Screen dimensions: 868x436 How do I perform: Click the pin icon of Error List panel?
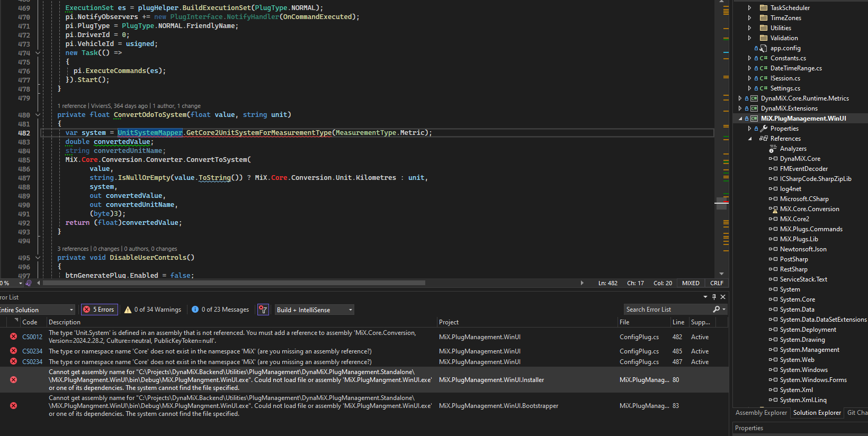tap(714, 297)
